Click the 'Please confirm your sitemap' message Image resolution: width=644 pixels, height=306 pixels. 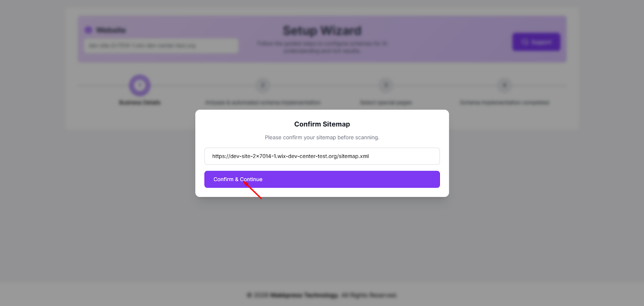click(322, 137)
